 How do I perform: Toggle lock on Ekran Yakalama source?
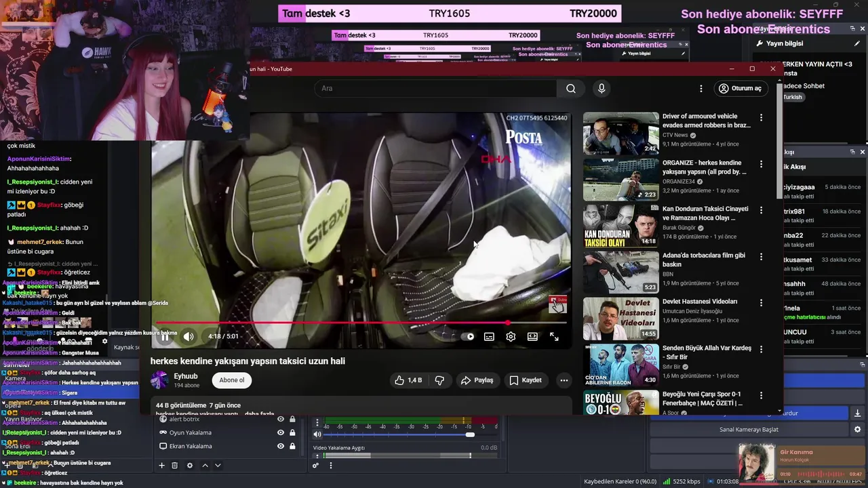tap(292, 446)
